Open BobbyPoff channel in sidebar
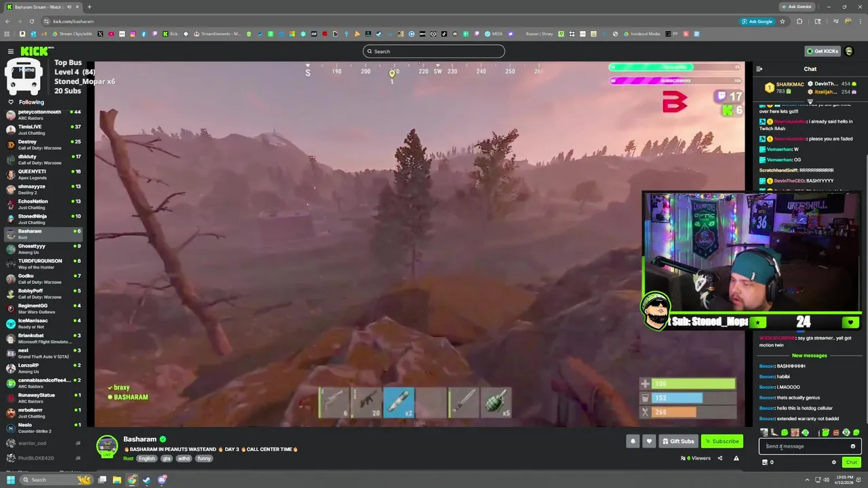The height and width of the screenshot is (488, 868). [x=43, y=293]
